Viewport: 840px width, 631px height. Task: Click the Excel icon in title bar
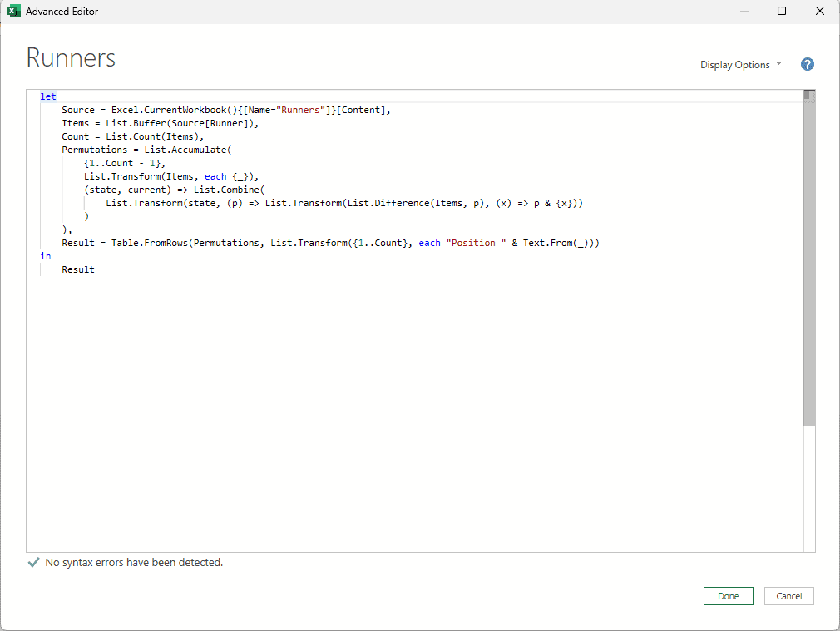click(14, 12)
